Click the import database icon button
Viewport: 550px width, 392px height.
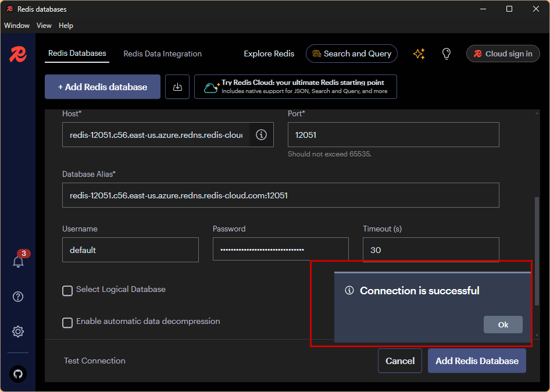point(177,87)
